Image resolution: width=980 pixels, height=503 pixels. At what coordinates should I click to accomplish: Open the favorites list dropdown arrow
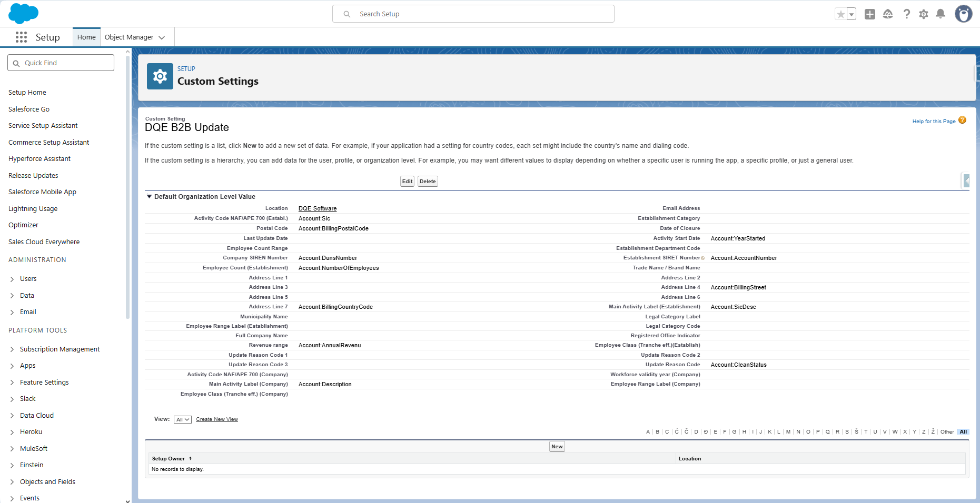852,14
